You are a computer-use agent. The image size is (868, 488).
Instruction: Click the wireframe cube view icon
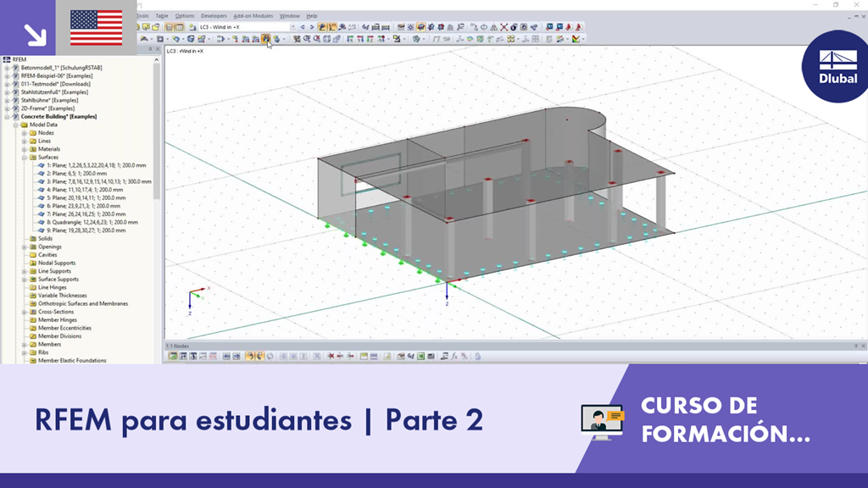327,39
